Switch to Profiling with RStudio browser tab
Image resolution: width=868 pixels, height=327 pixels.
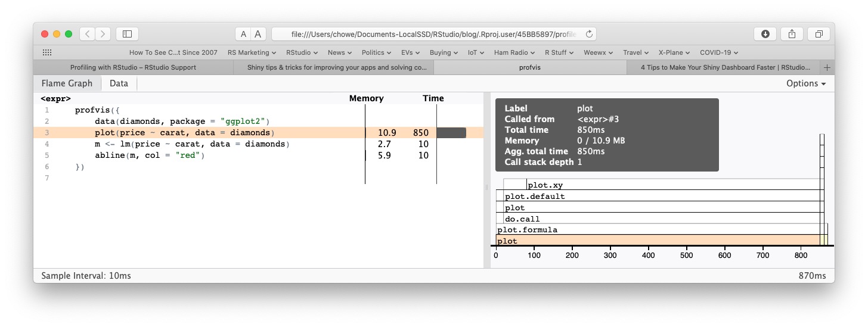tap(133, 67)
